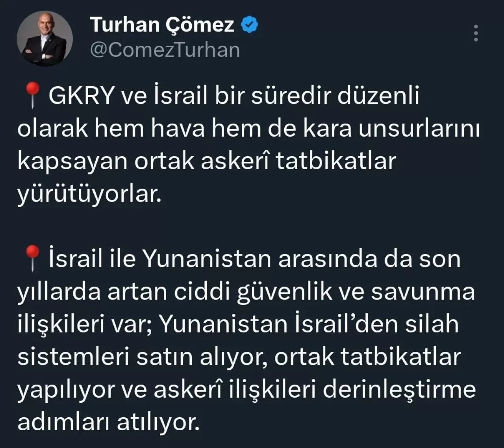Select the tweet header area

tap(165, 37)
